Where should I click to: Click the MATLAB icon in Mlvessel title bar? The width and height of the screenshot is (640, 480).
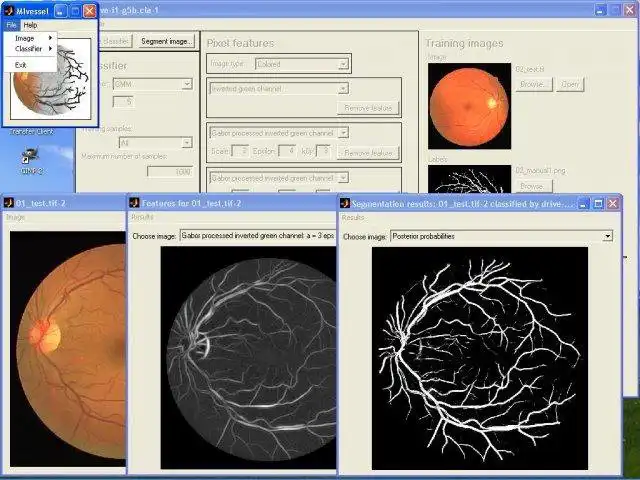(x=9, y=11)
